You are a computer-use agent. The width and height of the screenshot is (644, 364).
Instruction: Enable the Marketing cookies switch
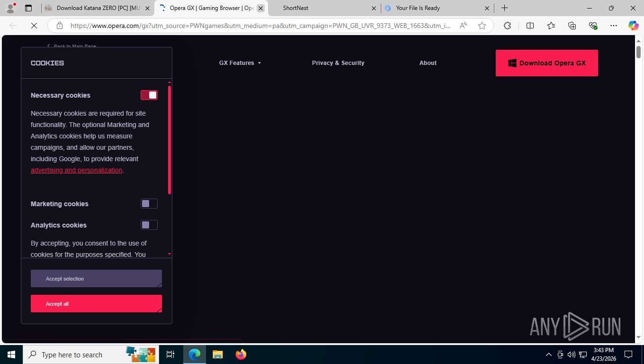pos(149,204)
